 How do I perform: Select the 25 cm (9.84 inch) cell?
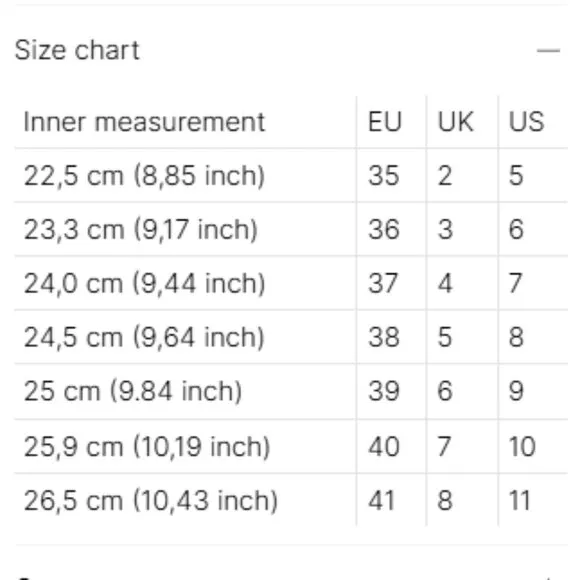tap(133, 391)
